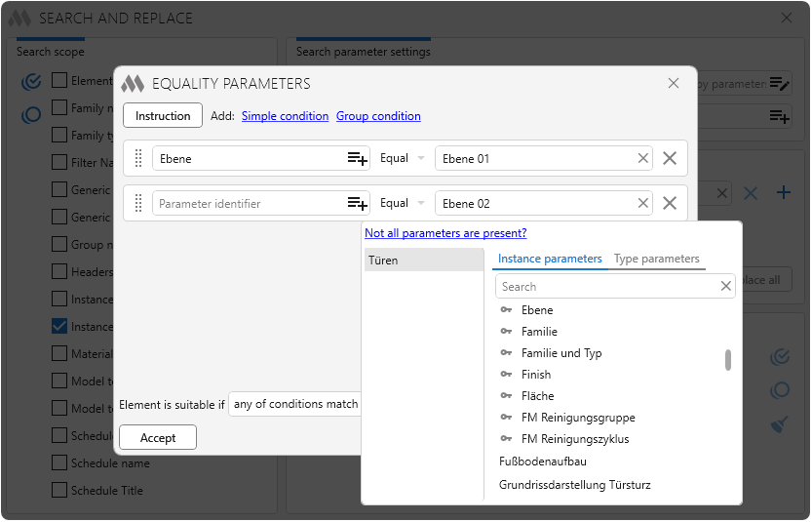The image size is (812, 522).
Task: Select Fläche from parameter list
Action: coord(537,396)
